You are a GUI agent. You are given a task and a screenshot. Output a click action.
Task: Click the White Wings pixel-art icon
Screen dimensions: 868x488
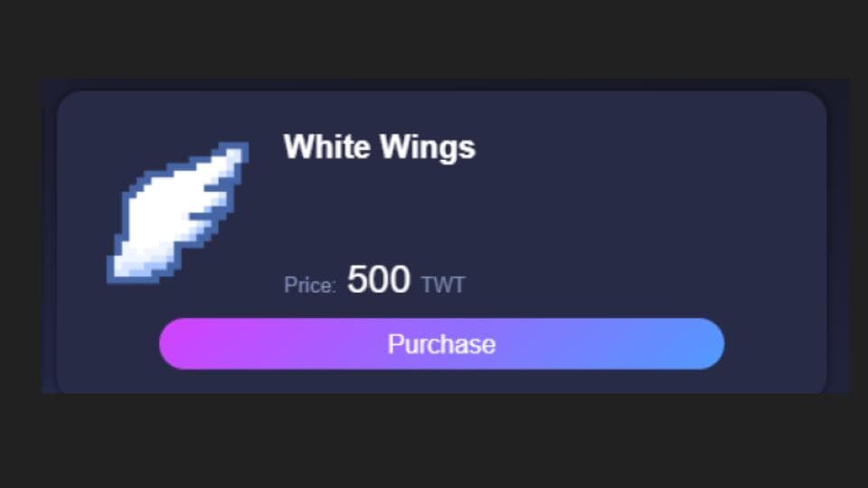click(x=177, y=213)
